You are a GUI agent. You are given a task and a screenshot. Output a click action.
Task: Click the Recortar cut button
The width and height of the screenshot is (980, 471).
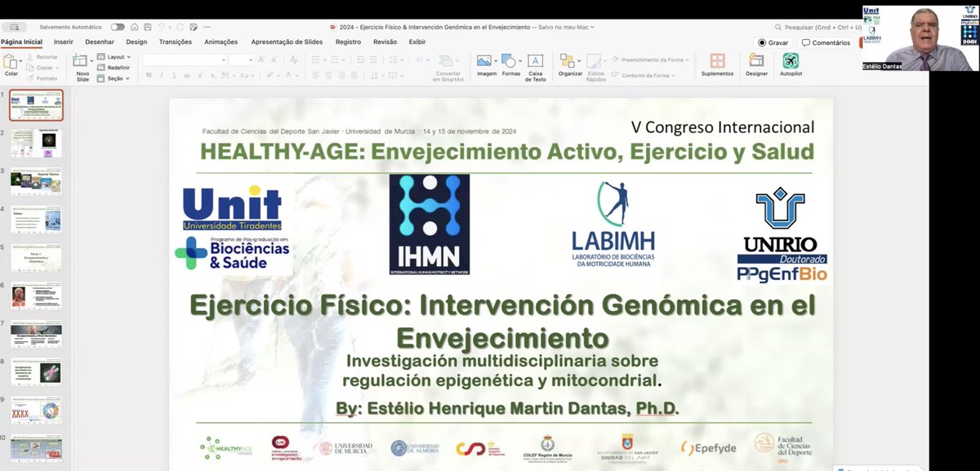point(42,57)
